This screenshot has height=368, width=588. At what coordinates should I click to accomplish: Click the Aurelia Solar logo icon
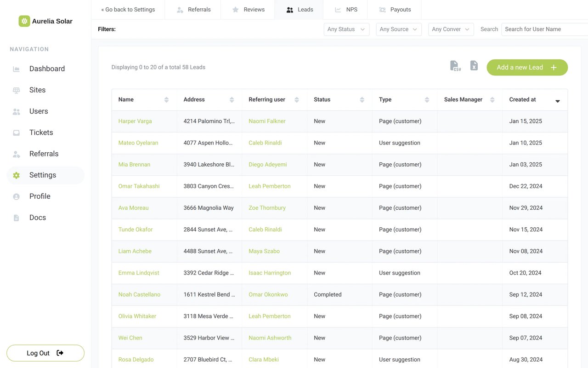(24, 21)
